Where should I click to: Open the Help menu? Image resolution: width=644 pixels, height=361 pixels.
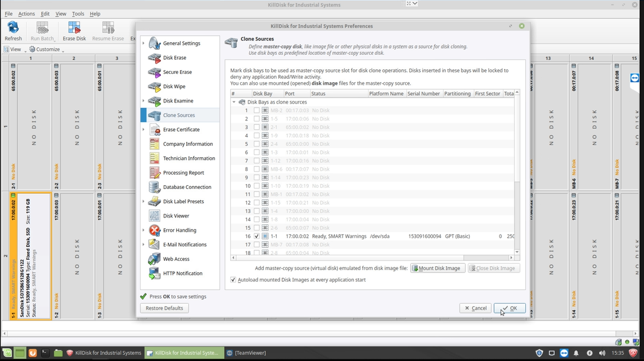[x=95, y=14]
